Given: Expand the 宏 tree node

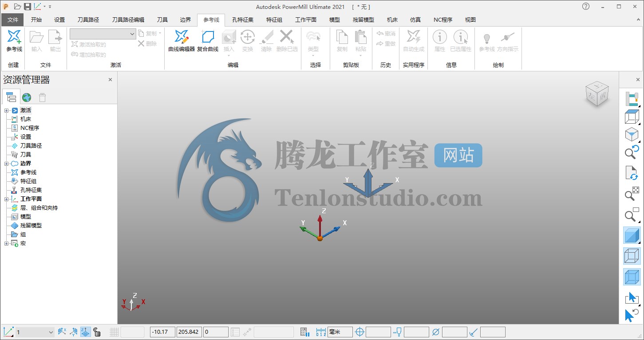Looking at the screenshot, I should (x=6, y=243).
